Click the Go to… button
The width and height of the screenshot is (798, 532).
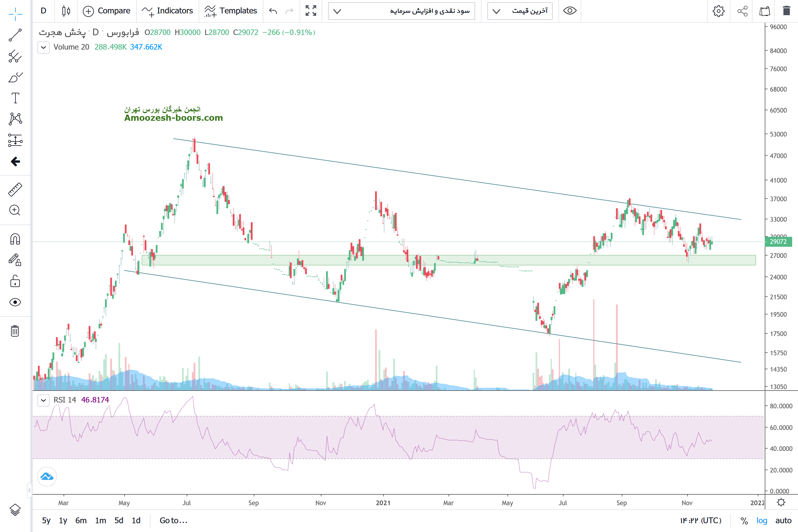[173, 520]
